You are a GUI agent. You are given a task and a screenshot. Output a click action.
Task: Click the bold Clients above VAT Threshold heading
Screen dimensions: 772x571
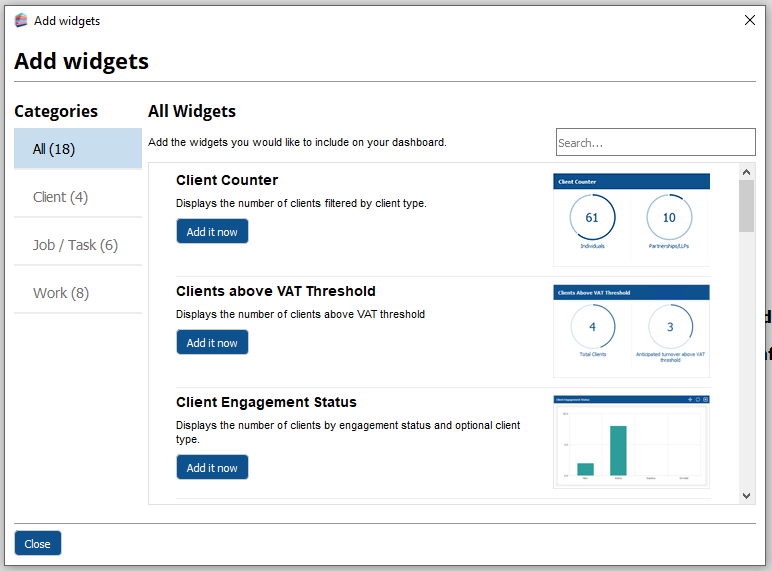[x=276, y=291]
